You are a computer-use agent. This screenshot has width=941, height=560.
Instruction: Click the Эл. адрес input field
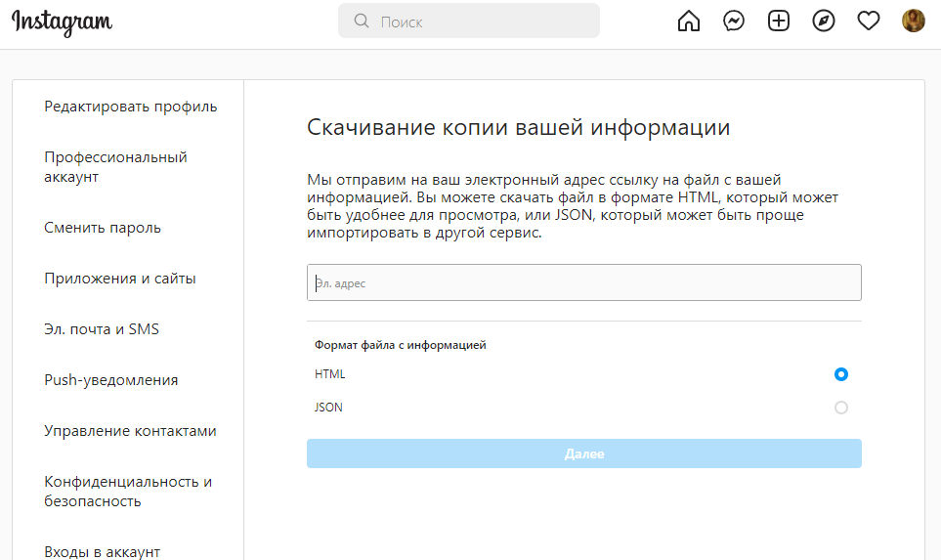click(x=583, y=282)
